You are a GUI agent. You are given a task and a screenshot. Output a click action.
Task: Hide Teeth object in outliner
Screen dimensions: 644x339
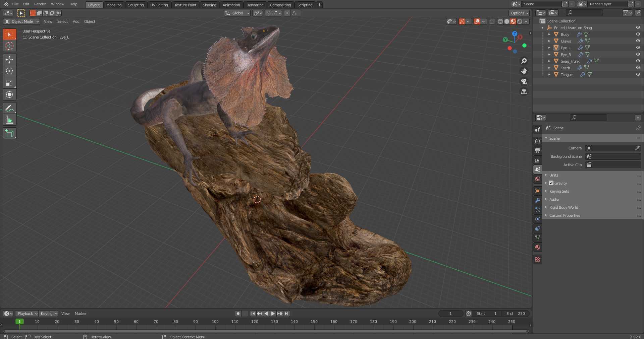[x=638, y=68]
